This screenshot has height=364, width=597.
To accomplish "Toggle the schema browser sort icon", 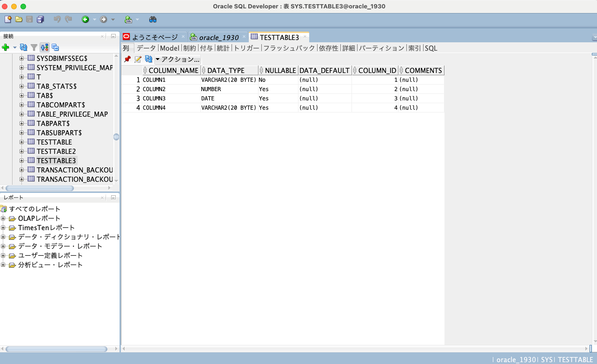I will coord(45,47).
